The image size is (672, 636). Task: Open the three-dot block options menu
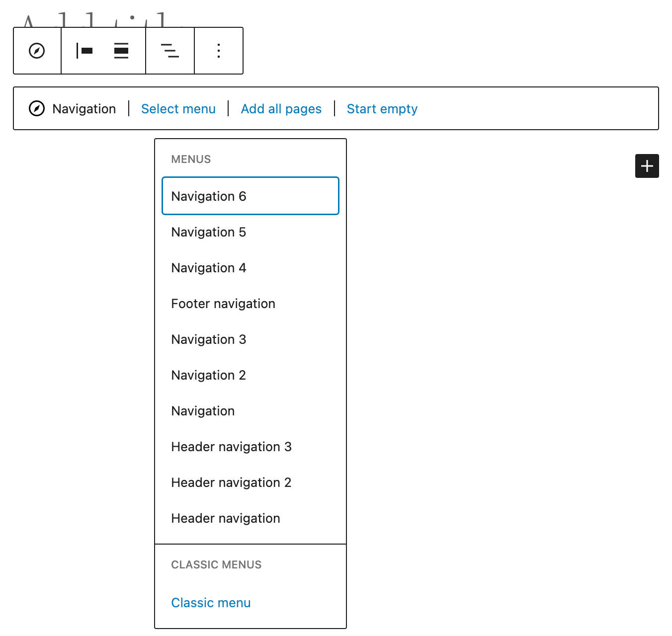pyautogui.click(x=219, y=51)
